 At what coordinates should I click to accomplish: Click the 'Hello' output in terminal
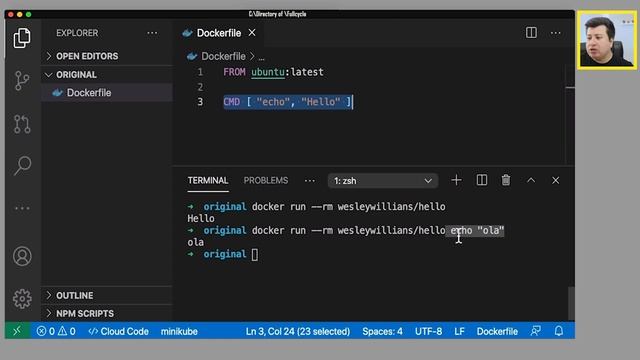coord(201,218)
